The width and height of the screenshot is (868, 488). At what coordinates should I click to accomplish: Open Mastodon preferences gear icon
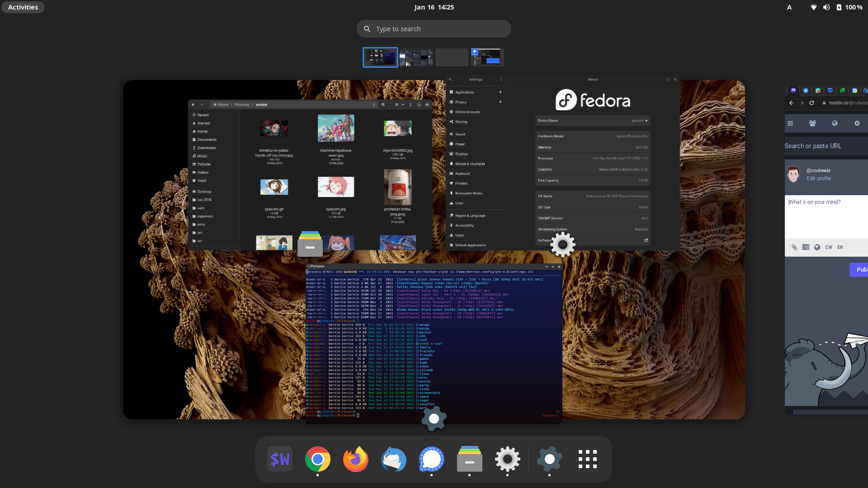(857, 123)
